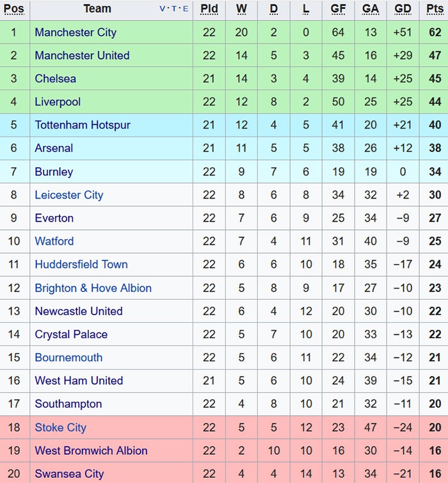448x483 pixels.
Task: Open the Watford team page
Action: click(x=54, y=241)
